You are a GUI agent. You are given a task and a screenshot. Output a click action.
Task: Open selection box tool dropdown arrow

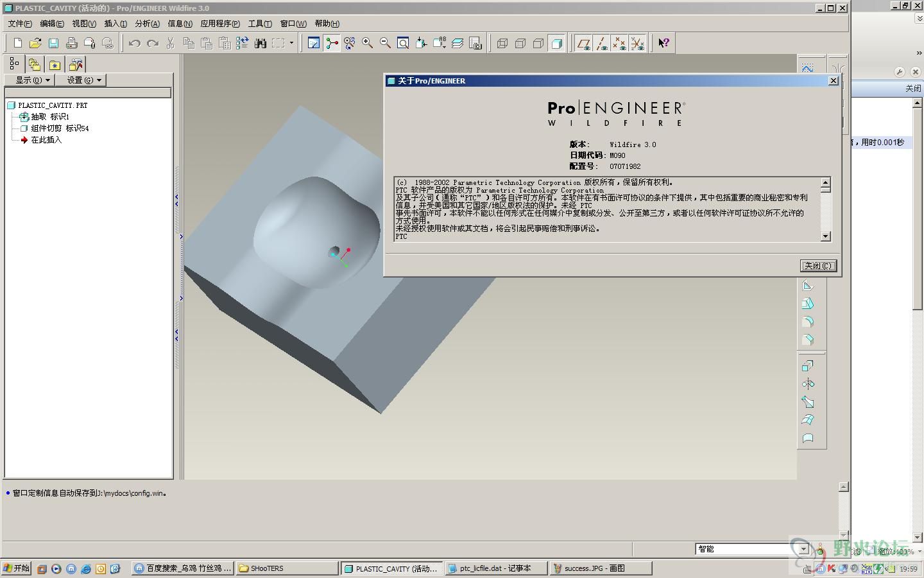click(x=291, y=43)
